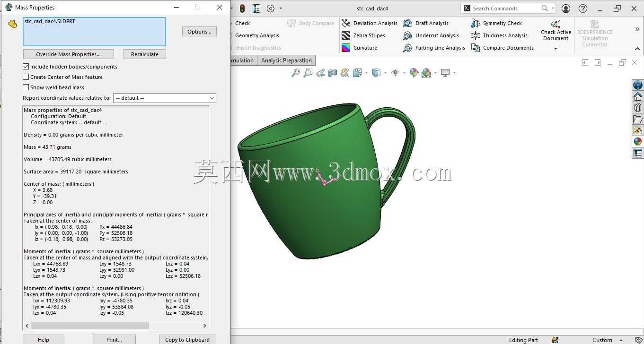The image size is (644, 344).
Task: Tick Show weld bead mass checkbox
Action: click(x=26, y=87)
